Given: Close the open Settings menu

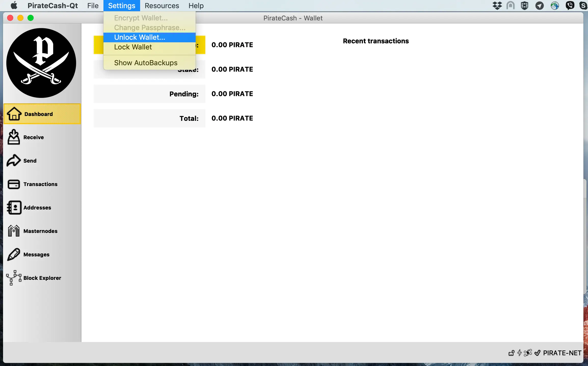Looking at the screenshot, I should point(122,6).
